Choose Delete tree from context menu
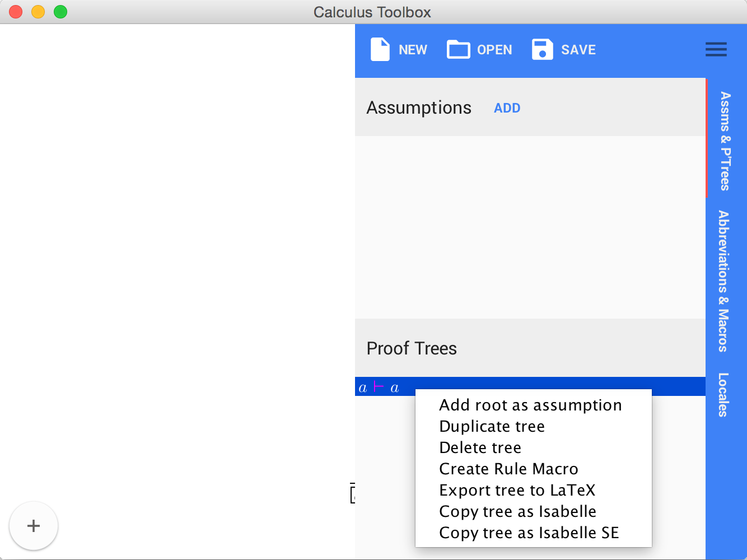This screenshot has height=560, width=747. click(x=533, y=447)
